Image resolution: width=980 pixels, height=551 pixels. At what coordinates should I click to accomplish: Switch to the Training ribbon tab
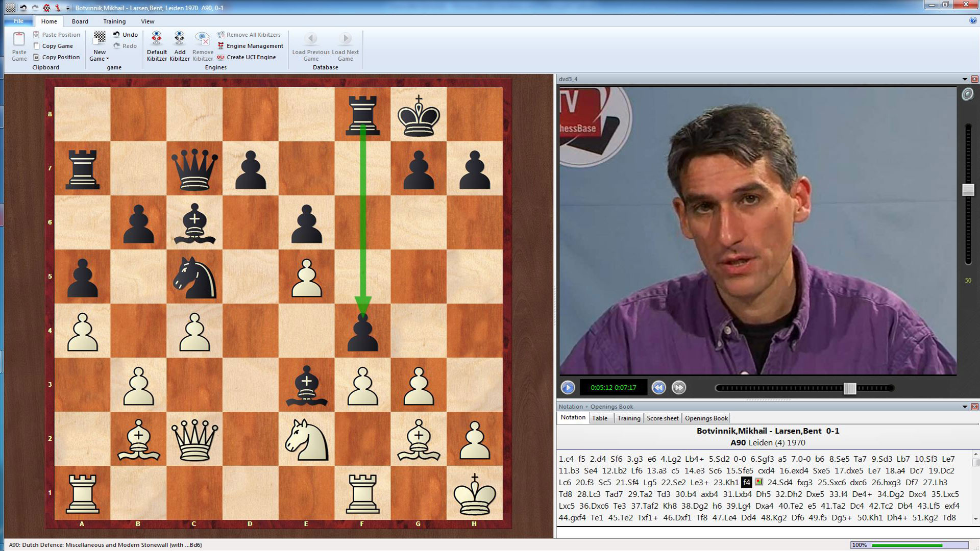pyautogui.click(x=114, y=21)
